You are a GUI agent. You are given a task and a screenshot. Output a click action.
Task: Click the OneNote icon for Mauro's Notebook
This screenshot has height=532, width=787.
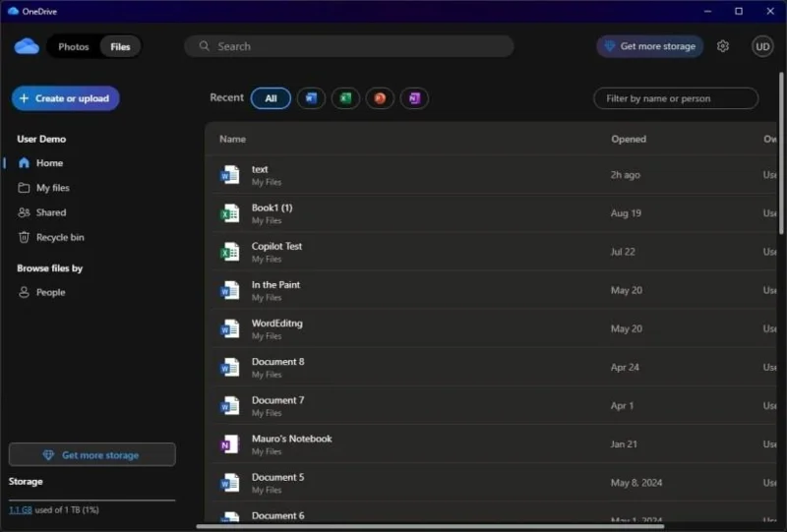tap(230, 444)
